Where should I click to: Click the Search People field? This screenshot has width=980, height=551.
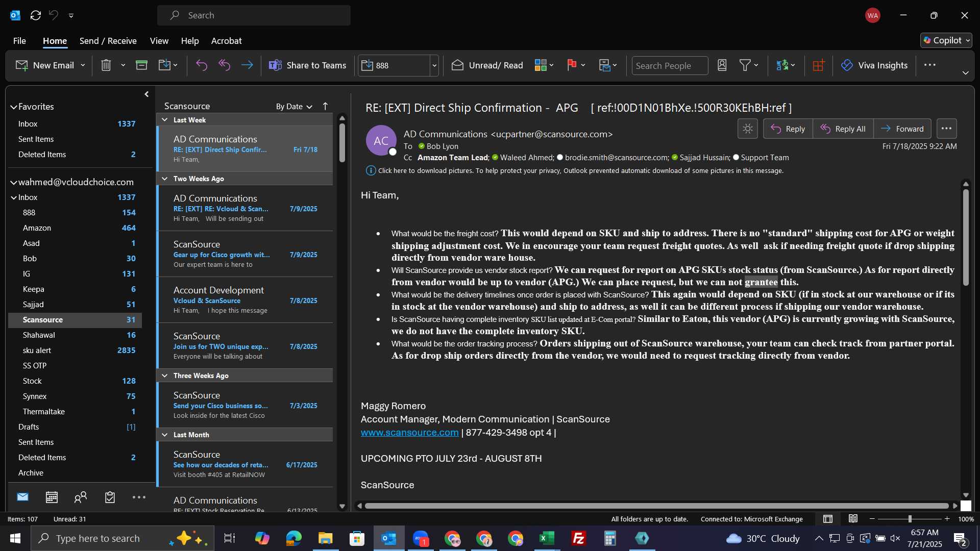[670, 65]
